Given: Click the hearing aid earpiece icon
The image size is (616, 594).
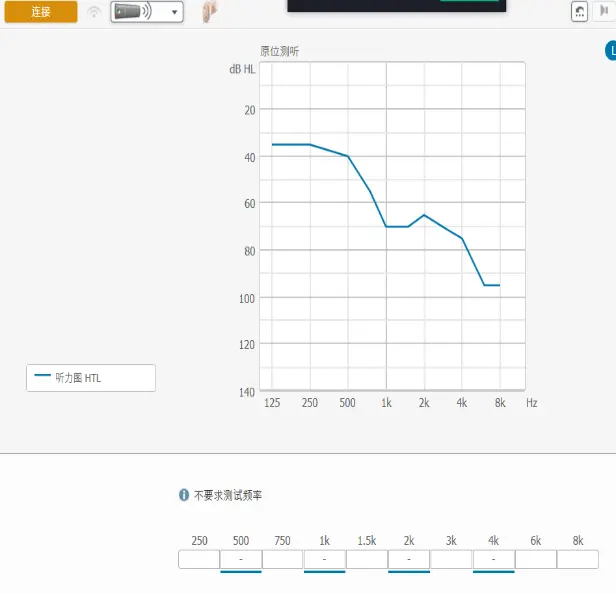Looking at the screenshot, I should pos(208,12).
